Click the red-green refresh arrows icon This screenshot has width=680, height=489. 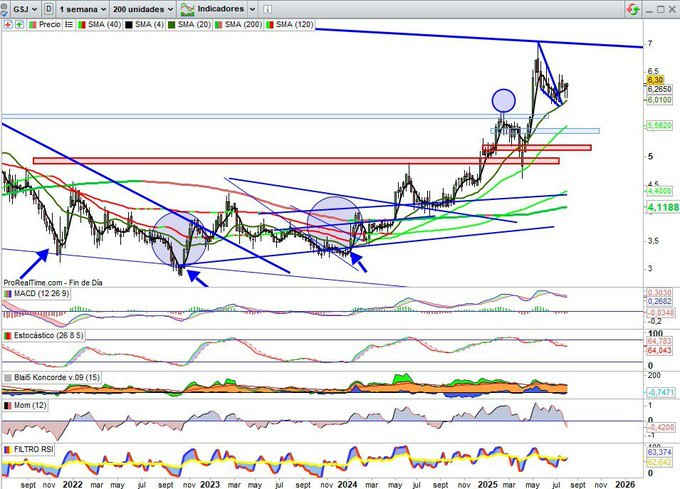(634, 9)
